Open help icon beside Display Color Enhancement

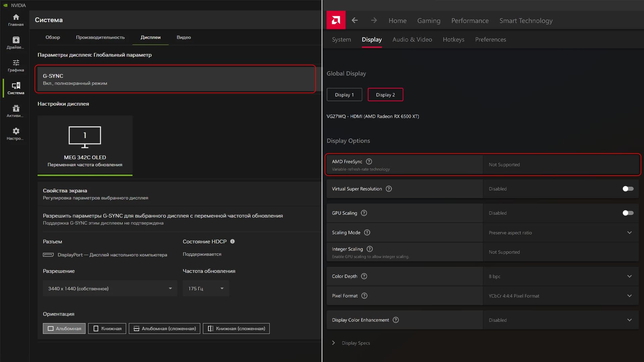point(396,320)
